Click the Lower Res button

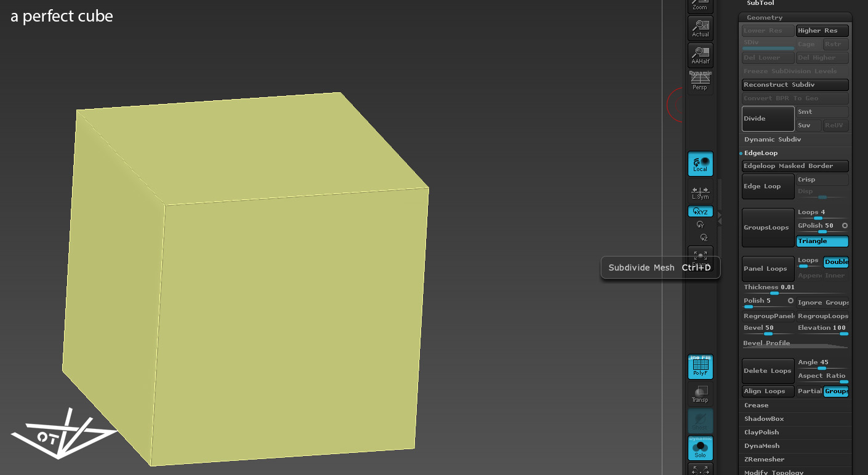click(x=768, y=31)
